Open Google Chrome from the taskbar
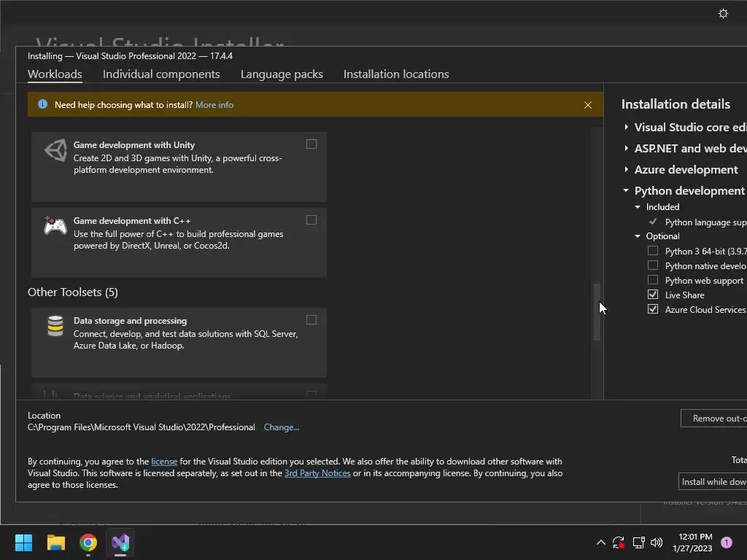This screenshot has width=747, height=560. click(88, 542)
